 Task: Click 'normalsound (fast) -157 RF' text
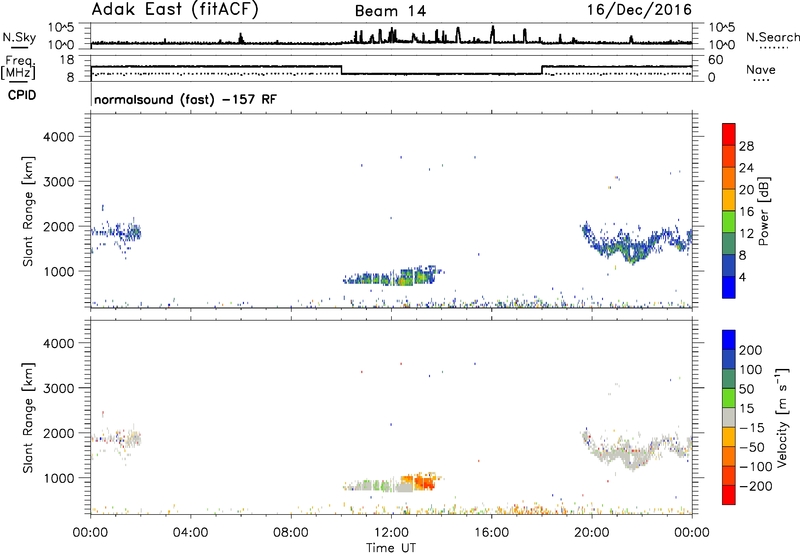pos(185,99)
